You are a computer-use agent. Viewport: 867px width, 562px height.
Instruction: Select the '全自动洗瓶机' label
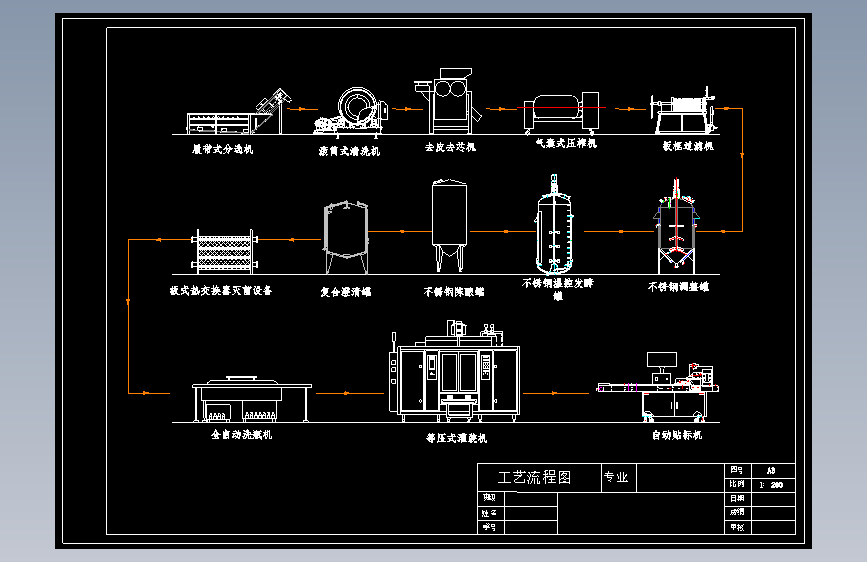(242, 434)
